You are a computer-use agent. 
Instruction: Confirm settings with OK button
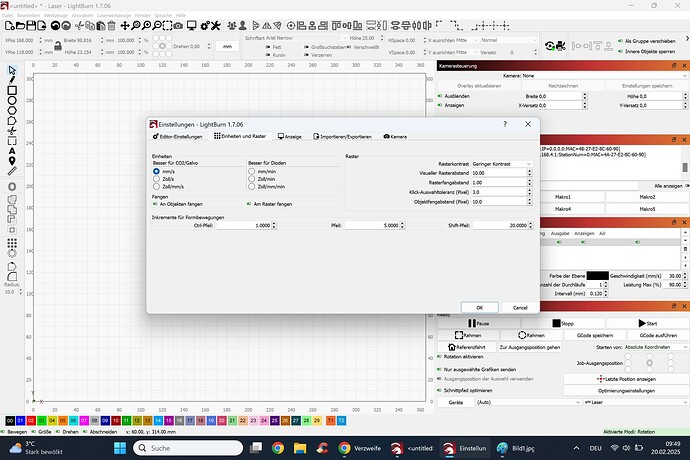click(x=480, y=308)
